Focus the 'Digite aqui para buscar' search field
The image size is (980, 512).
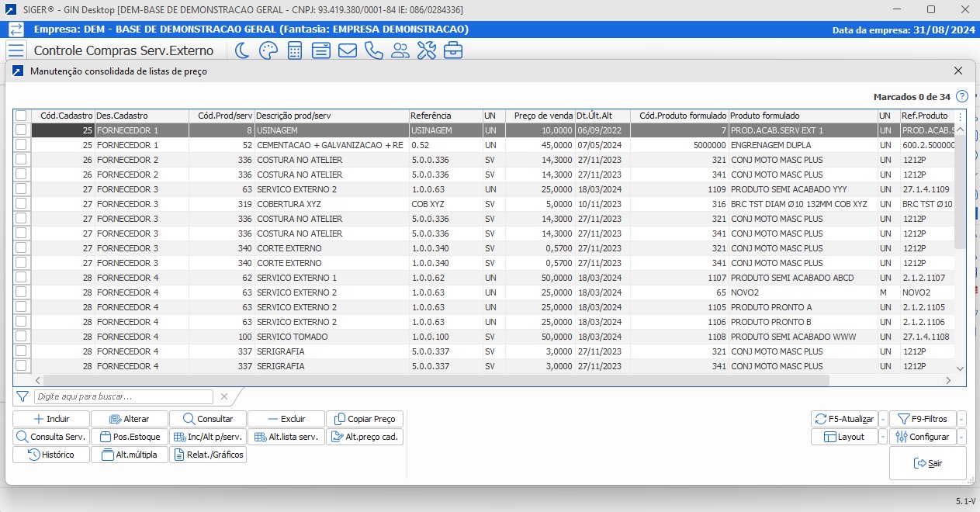[124, 396]
